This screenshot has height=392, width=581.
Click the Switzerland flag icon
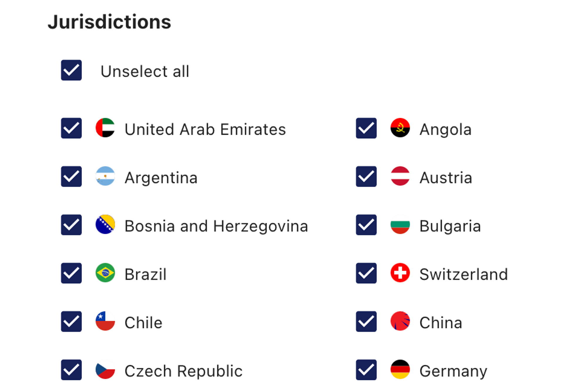[400, 273]
